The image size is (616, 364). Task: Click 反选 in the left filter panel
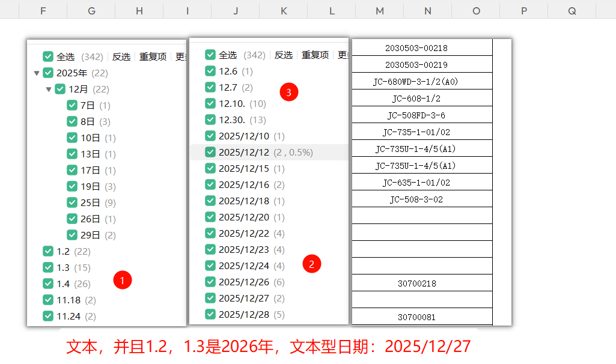(121, 57)
